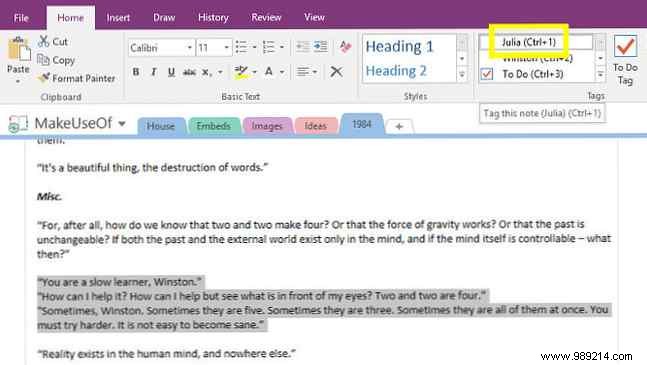Expand highlight color options arrow
The width and height of the screenshot is (647, 365).
coord(254,72)
